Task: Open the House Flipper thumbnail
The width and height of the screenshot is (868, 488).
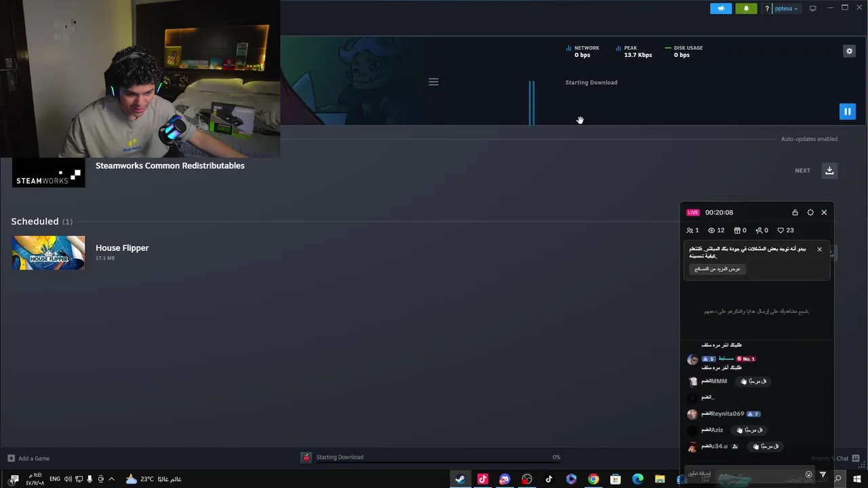Action: coord(48,253)
